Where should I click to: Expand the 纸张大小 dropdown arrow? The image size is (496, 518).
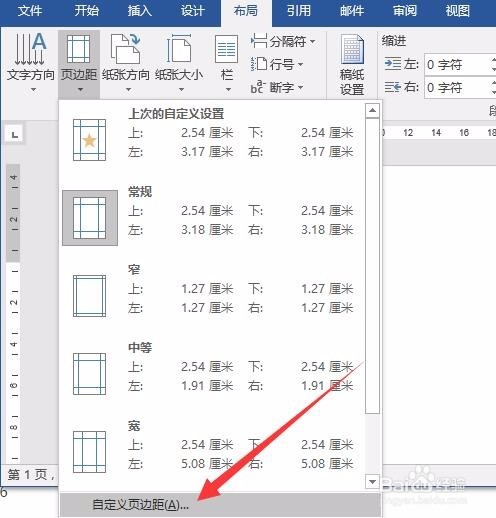(181, 89)
